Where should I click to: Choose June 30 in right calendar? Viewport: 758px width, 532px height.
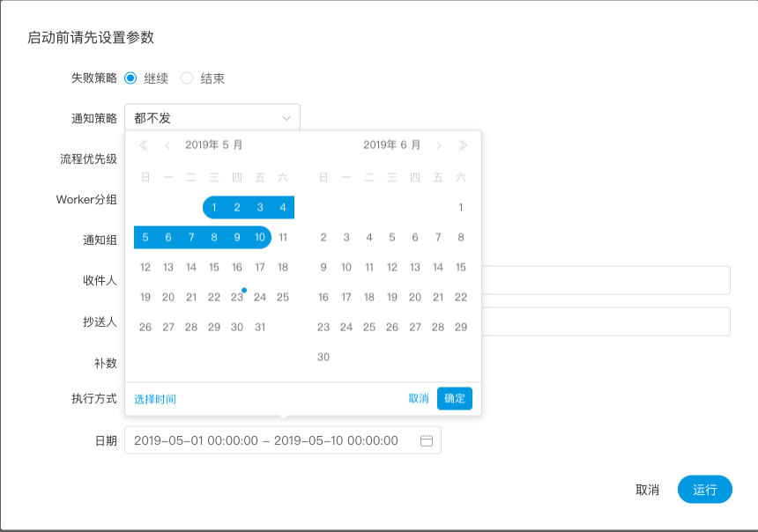[x=323, y=357]
